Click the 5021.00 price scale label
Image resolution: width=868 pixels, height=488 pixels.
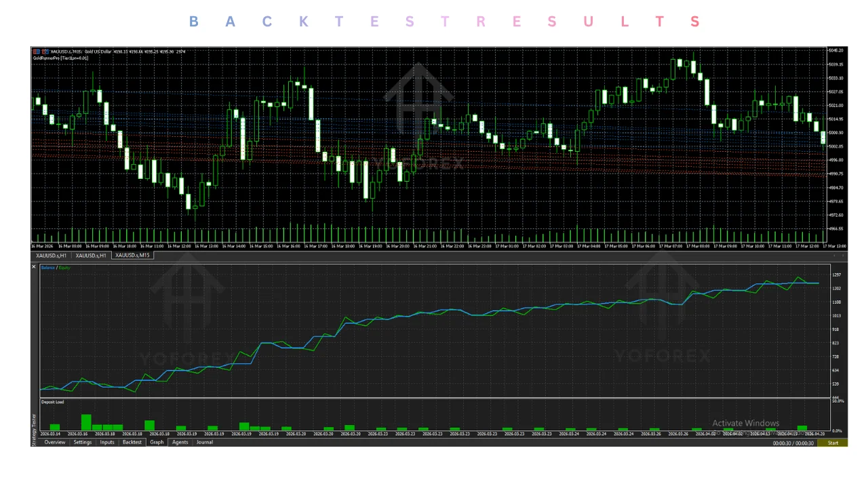click(836, 105)
